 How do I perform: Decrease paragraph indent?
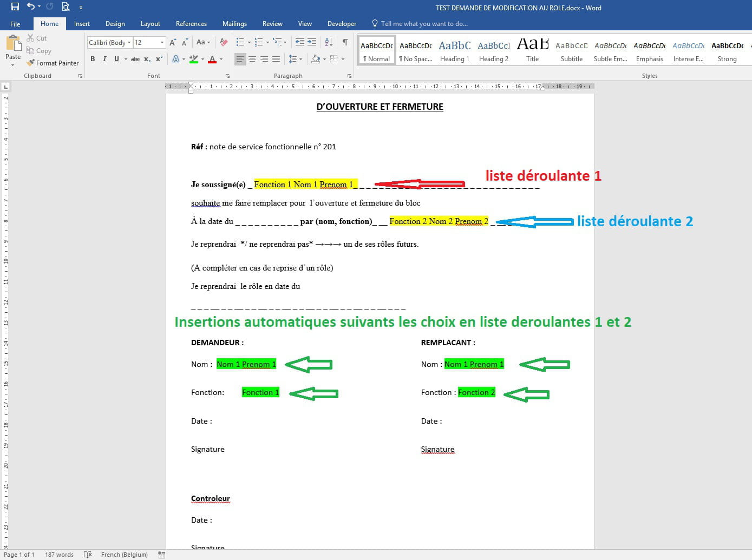point(299,42)
